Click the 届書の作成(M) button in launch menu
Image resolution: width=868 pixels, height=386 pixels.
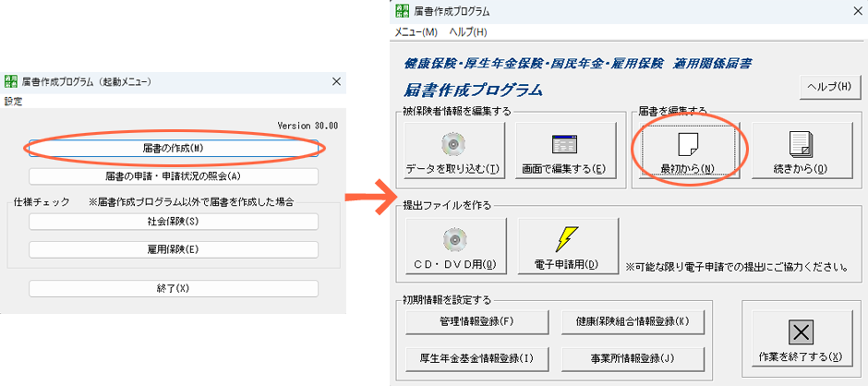click(x=174, y=149)
